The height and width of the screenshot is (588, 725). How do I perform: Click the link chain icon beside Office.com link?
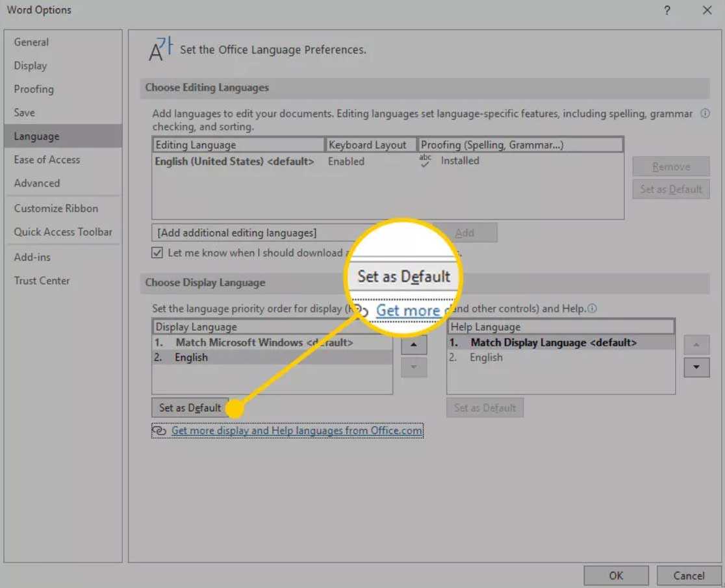click(x=159, y=431)
